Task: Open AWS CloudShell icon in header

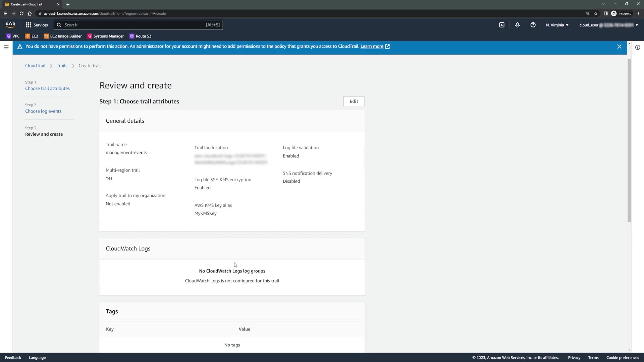Action: pos(502,25)
